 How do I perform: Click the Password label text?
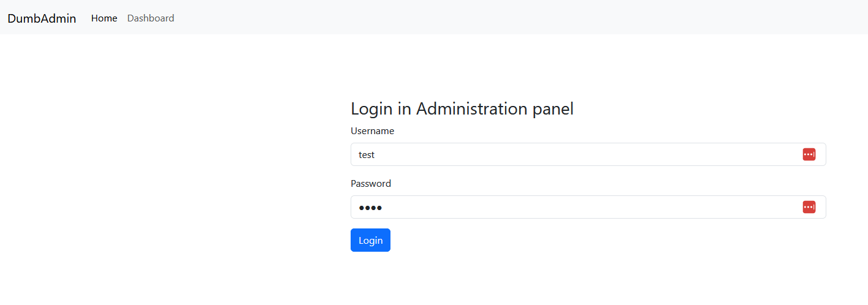[371, 184]
